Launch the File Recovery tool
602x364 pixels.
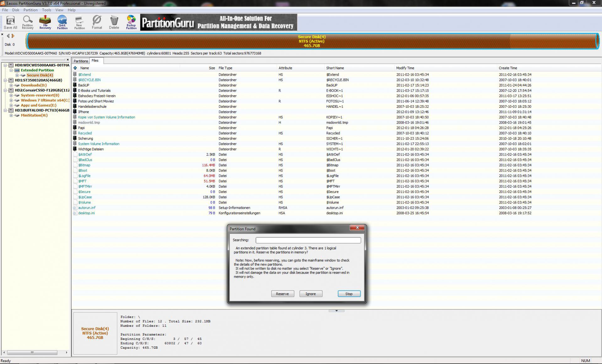45,22
